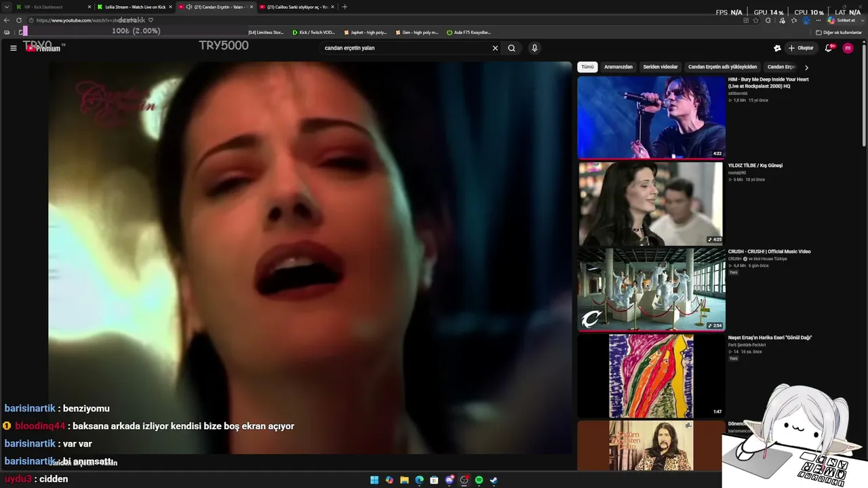This screenshot has height=488, width=868.
Task: Open the Diğer sık kullanılanlar bookmarks folder
Action: (839, 33)
